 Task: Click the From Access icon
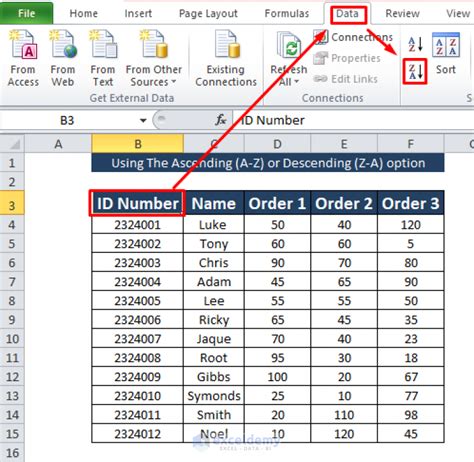click(x=23, y=46)
